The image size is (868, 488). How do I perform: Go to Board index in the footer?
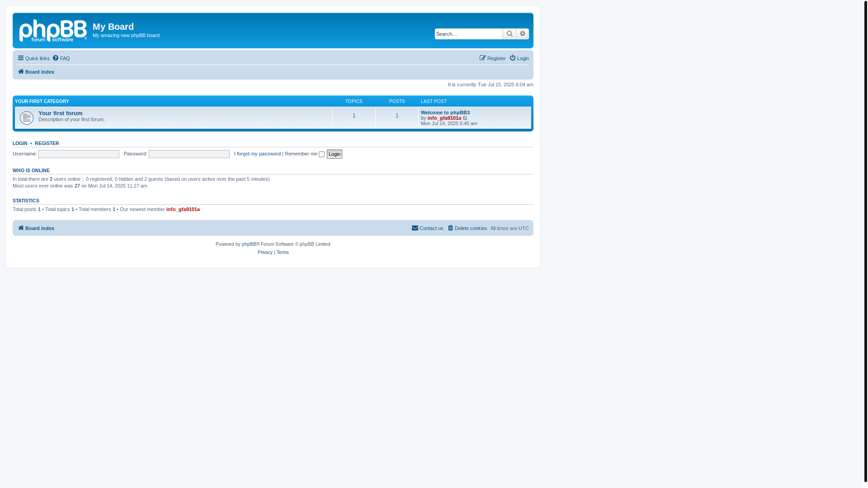(x=36, y=228)
